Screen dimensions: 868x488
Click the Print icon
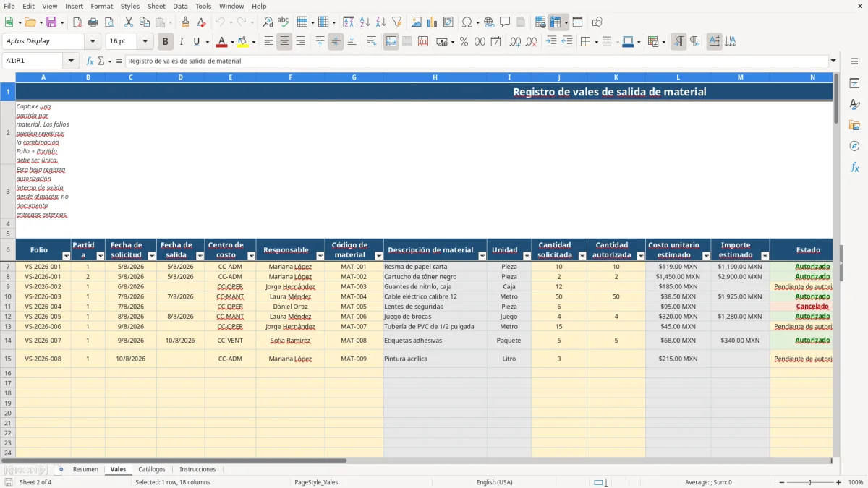click(x=93, y=22)
